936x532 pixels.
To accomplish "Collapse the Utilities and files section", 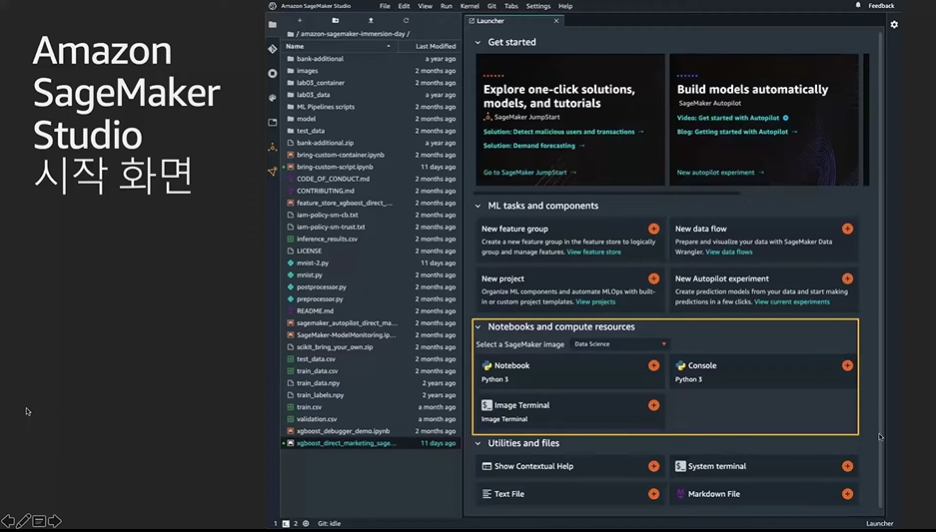I will point(478,444).
